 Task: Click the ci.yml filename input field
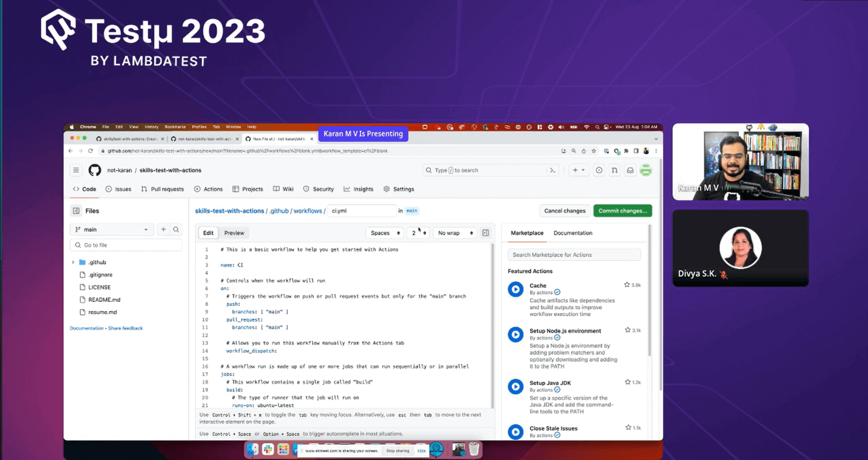point(362,210)
